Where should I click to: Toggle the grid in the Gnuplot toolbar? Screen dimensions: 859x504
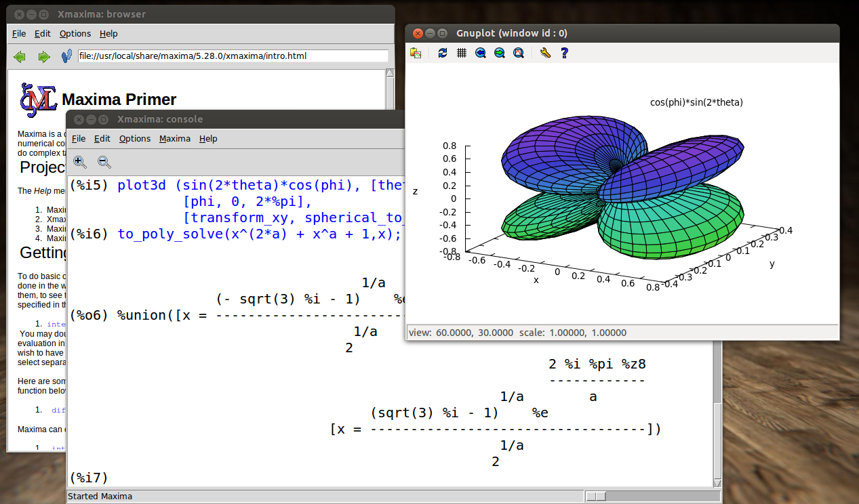462,53
